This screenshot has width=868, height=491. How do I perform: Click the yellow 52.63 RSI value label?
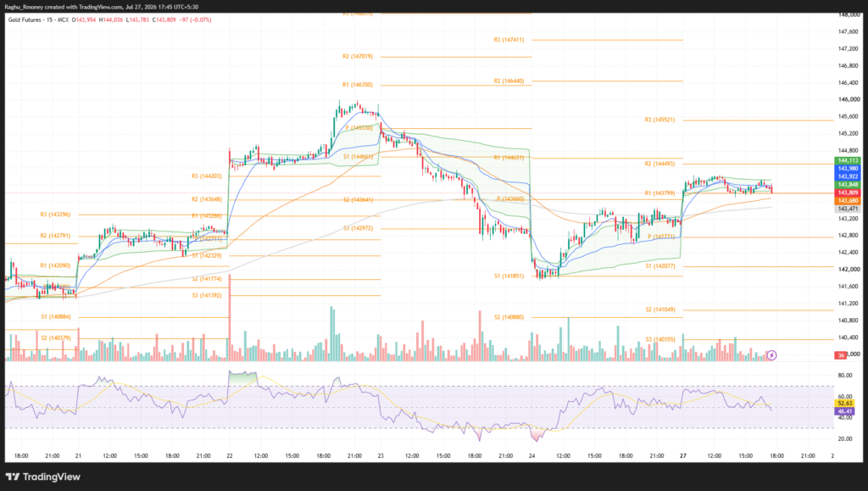(845, 404)
